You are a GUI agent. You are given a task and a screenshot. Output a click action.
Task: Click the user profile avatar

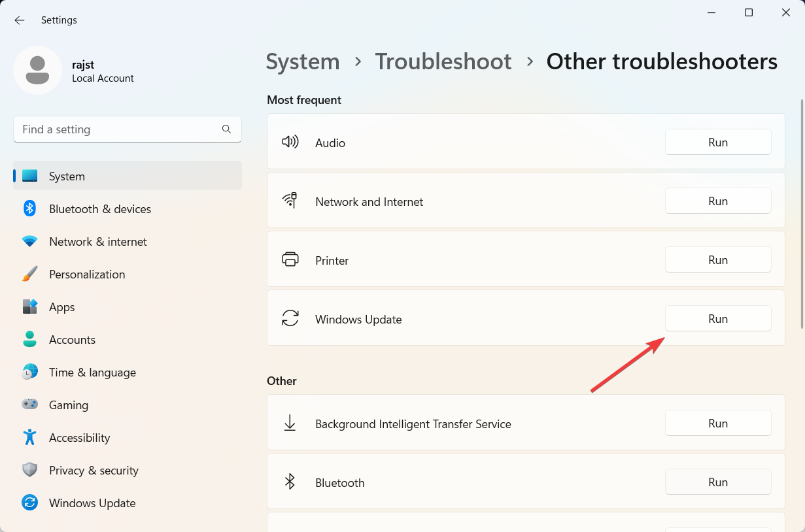[37, 70]
